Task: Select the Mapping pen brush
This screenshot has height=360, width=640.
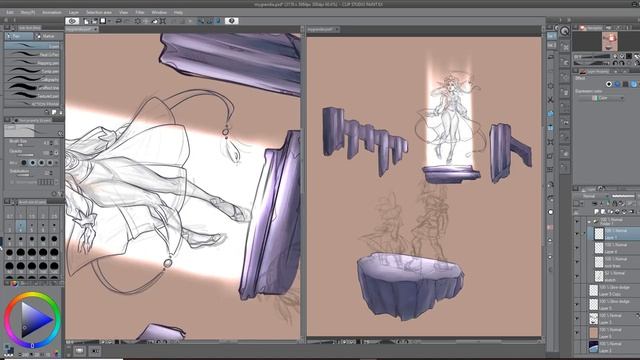Action: click(32, 63)
